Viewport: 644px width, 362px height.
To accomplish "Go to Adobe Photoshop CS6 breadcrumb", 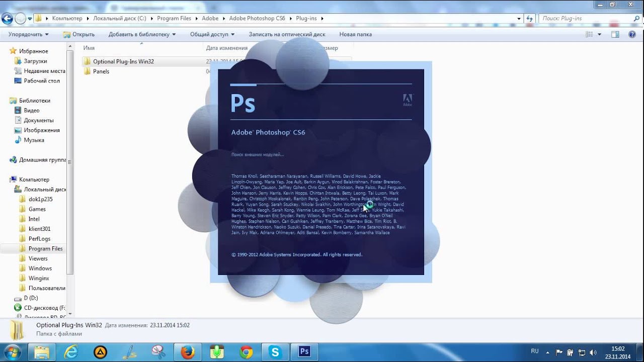I will tap(257, 19).
